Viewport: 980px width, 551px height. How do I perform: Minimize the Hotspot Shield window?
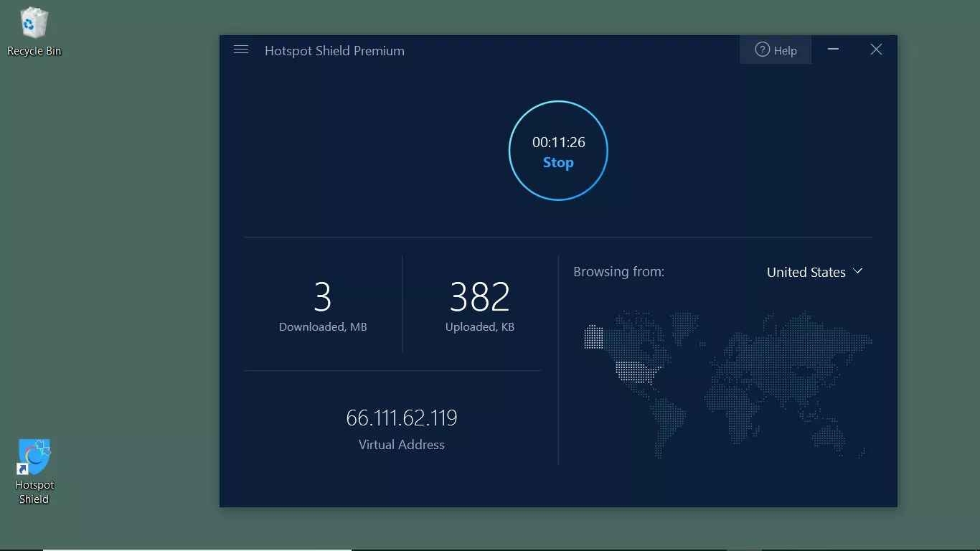833,50
